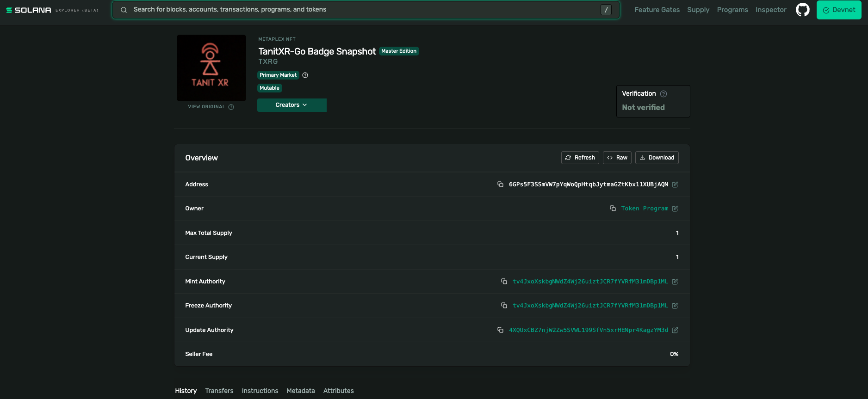Copy the Token Program owner address
The height and width of the screenshot is (399, 868).
(613, 209)
